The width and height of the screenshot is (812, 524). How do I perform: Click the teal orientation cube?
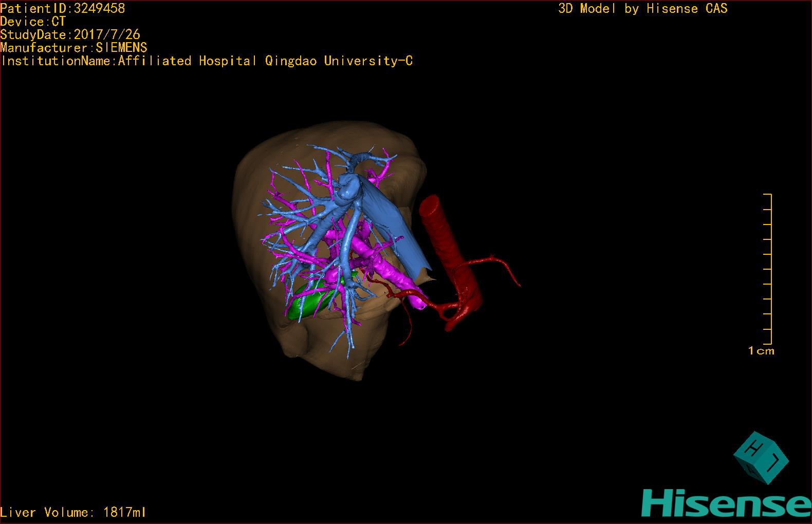coord(761,458)
